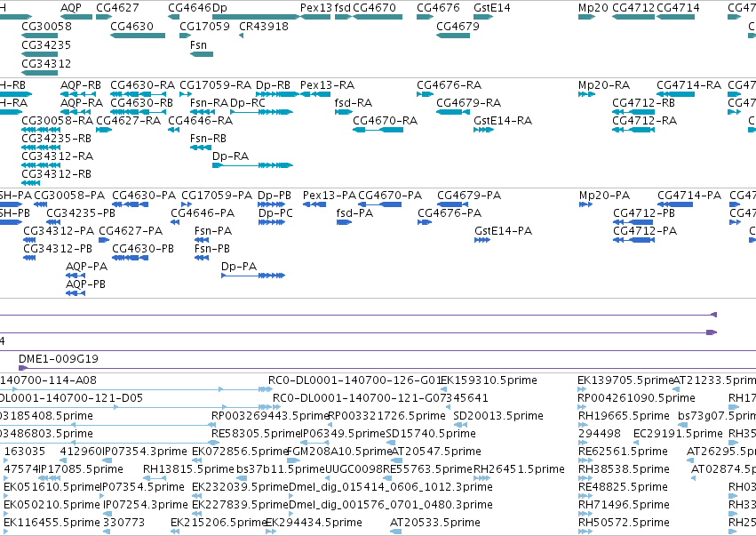Open the CG4676 gene label
The height and width of the screenshot is (536, 756).
[438, 8]
